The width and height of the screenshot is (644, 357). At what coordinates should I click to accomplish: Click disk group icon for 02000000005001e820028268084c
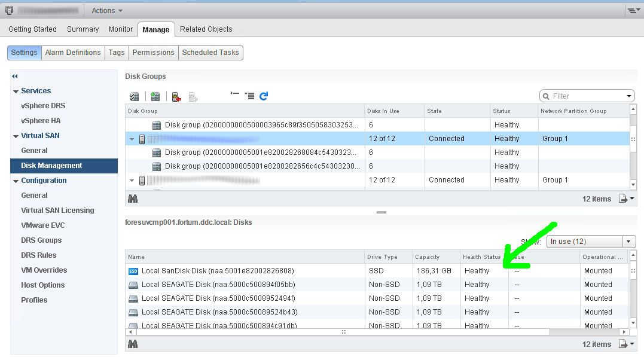(157, 153)
